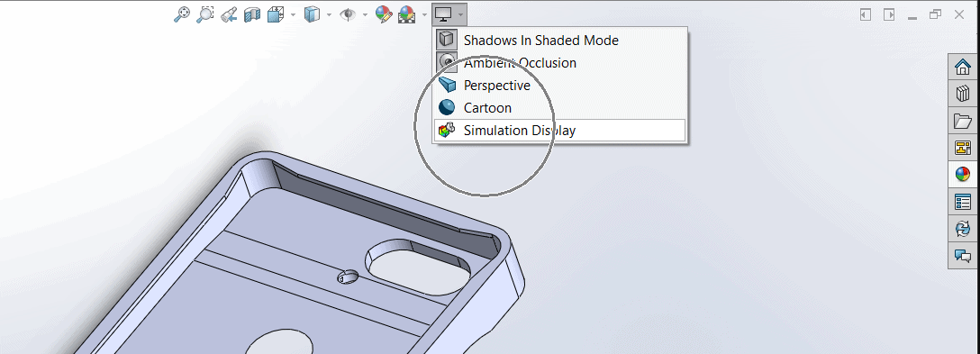Open the SOLIDWORKS Resources home tab
The width and height of the screenshot is (980, 354).
[963, 67]
